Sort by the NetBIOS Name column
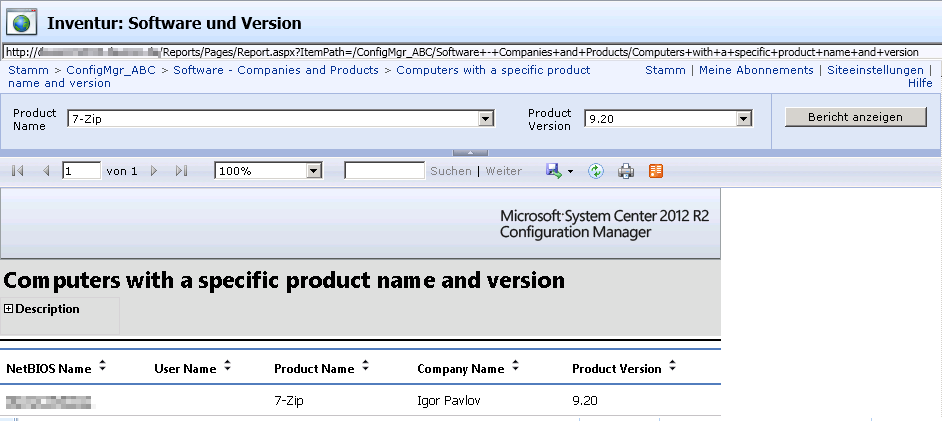This screenshot has width=942, height=421. tap(102, 367)
